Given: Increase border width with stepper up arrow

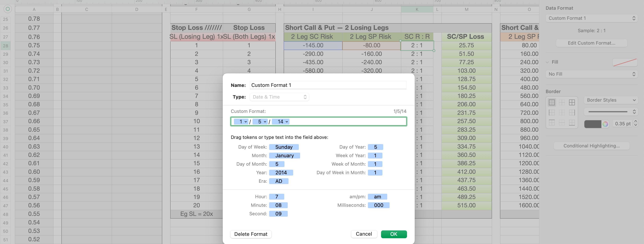Looking at the screenshot, I should 635,121.
